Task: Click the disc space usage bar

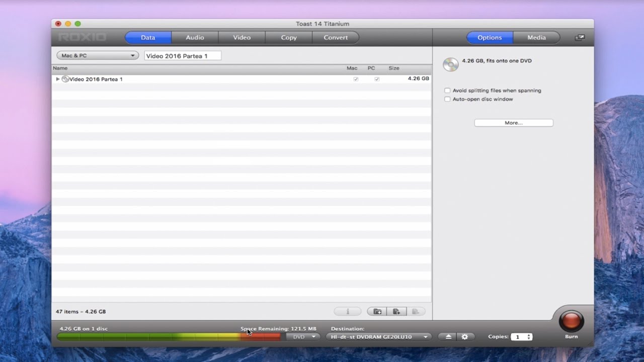Action: tap(169, 337)
